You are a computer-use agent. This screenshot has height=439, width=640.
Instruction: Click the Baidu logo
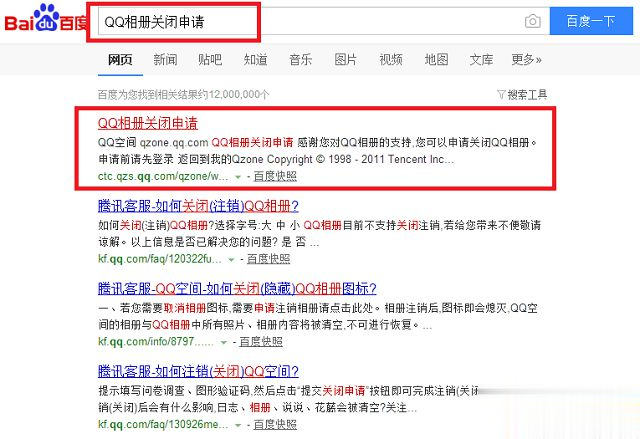coord(45,19)
